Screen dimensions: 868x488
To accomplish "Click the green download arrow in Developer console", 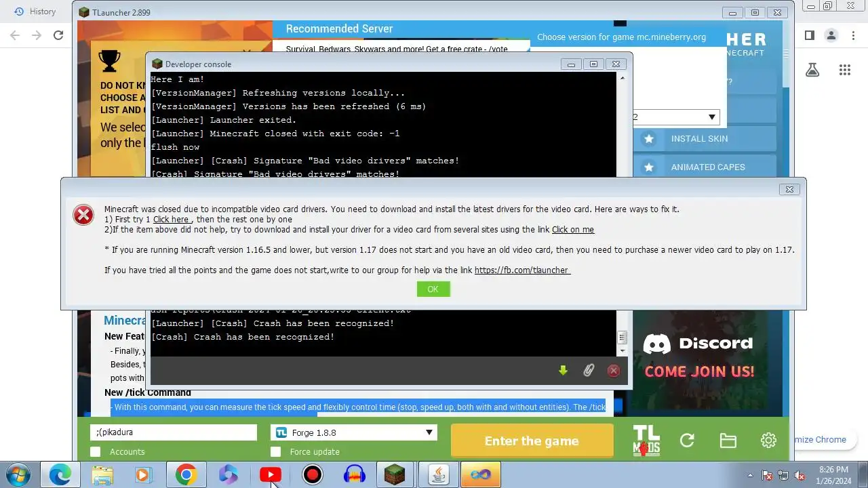I will [x=563, y=370].
